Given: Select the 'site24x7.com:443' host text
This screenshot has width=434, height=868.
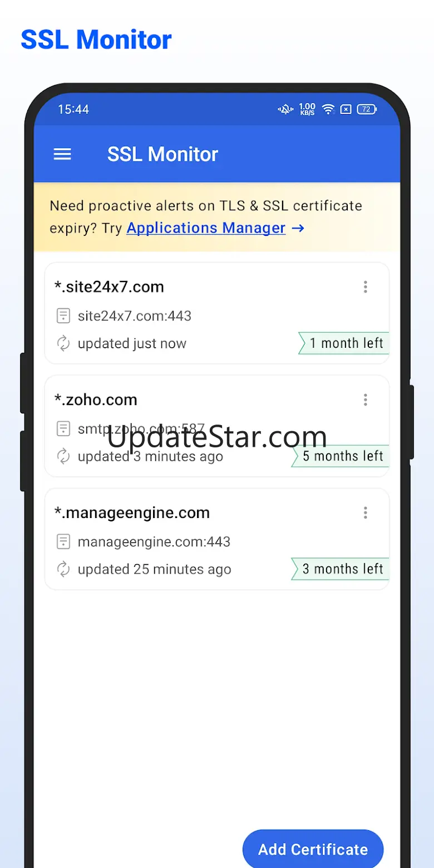Looking at the screenshot, I should pyautogui.click(x=135, y=316).
